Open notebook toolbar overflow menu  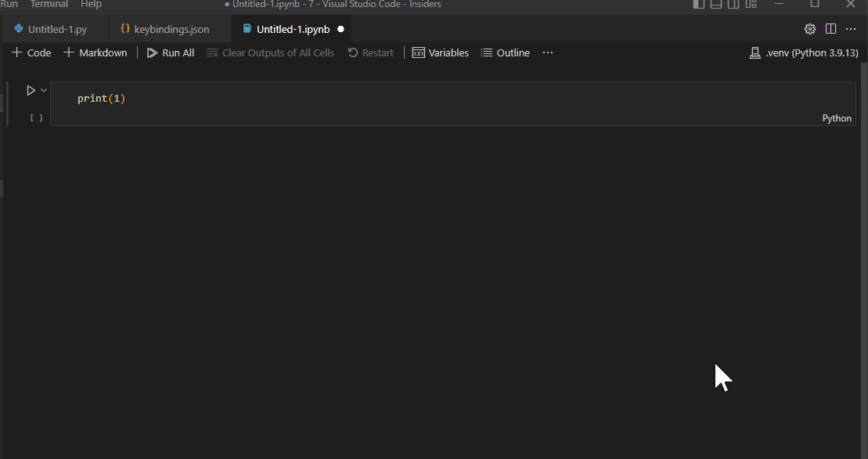pos(546,52)
